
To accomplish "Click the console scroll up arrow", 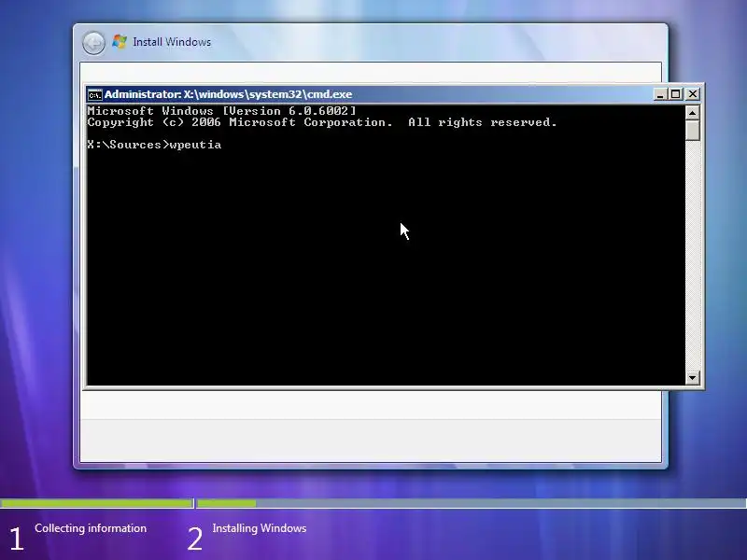I will pos(692,112).
